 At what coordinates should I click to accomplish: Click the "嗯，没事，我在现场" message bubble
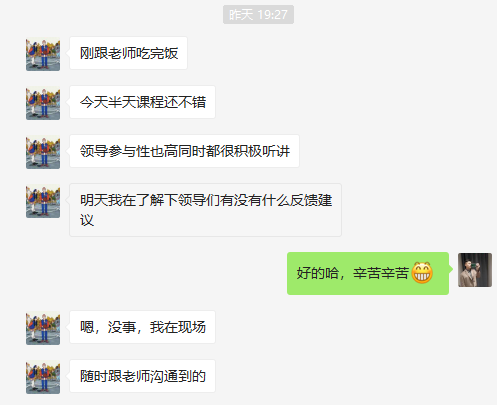[x=142, y=327]
